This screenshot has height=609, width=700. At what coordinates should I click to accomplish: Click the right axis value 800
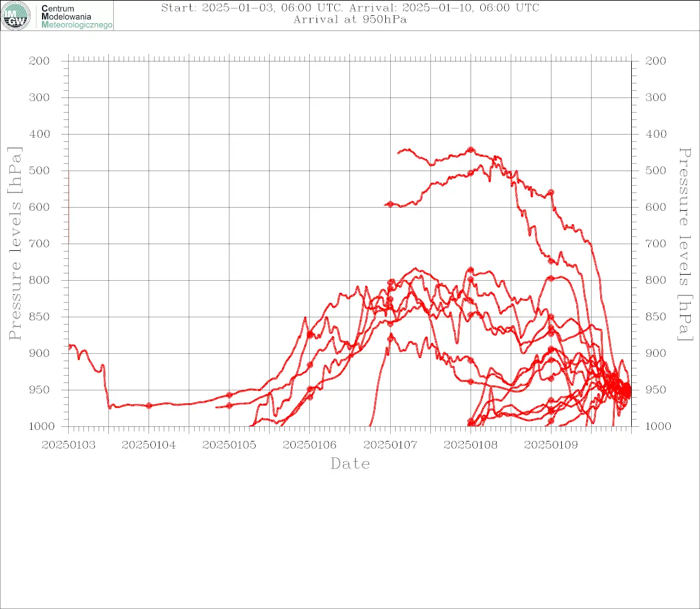(x=656, y=281)
